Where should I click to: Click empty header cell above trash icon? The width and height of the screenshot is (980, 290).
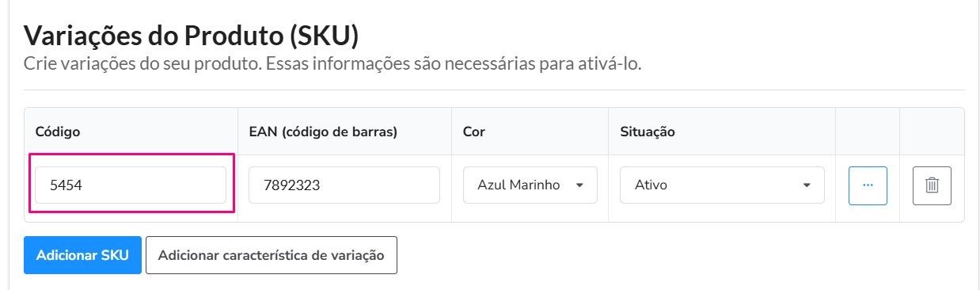[x=932, y=132]
